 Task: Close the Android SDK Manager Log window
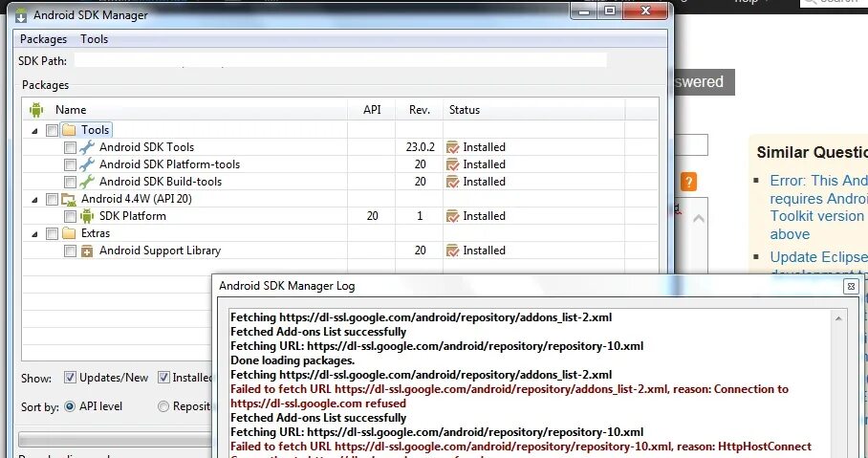click(x=851, y=286)
